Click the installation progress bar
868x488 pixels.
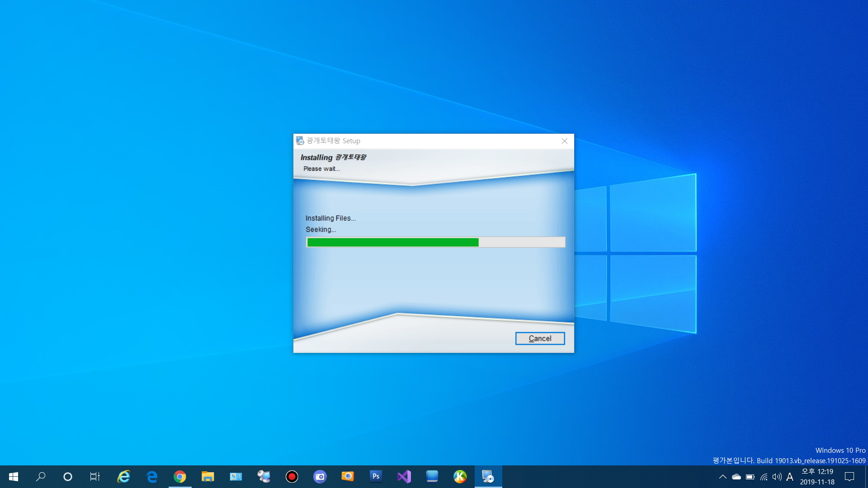tap(435, 243)
